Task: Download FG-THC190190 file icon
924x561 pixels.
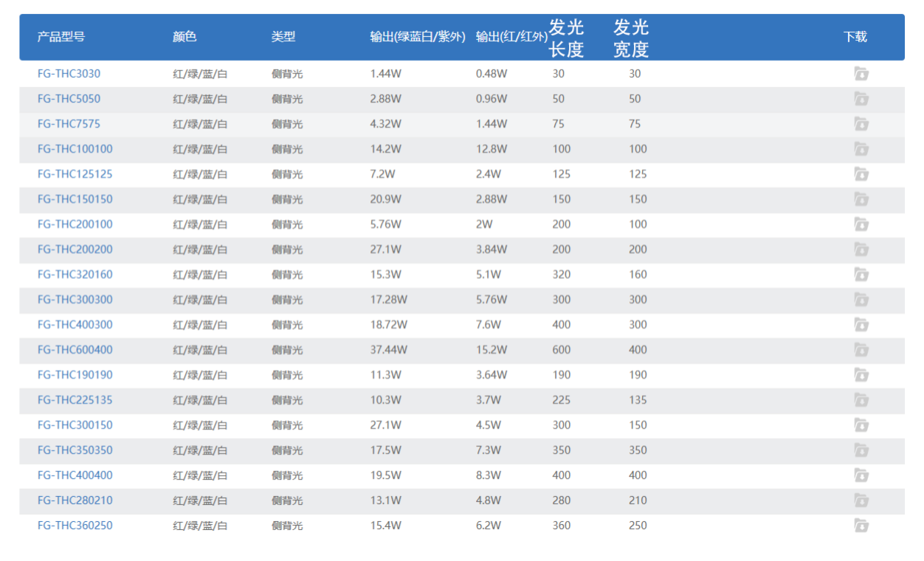Action: pyautogui.click(x=861, y=375)
